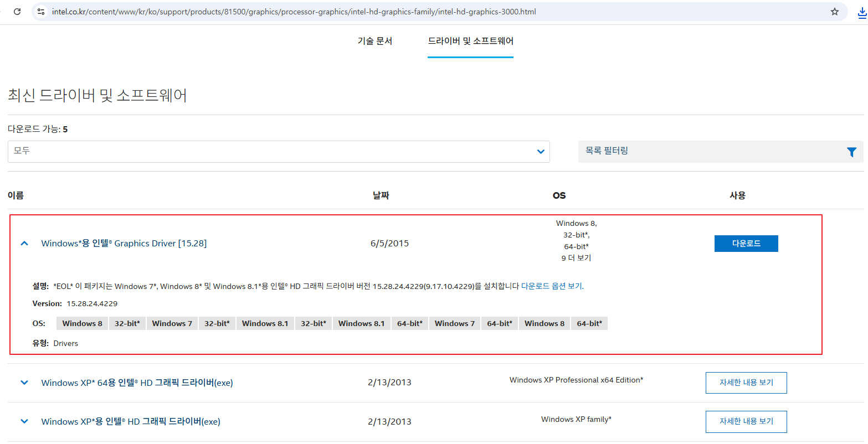Click the filter funnel icon
This screenshot has width=868, height=444.
(x=851, y=152)
